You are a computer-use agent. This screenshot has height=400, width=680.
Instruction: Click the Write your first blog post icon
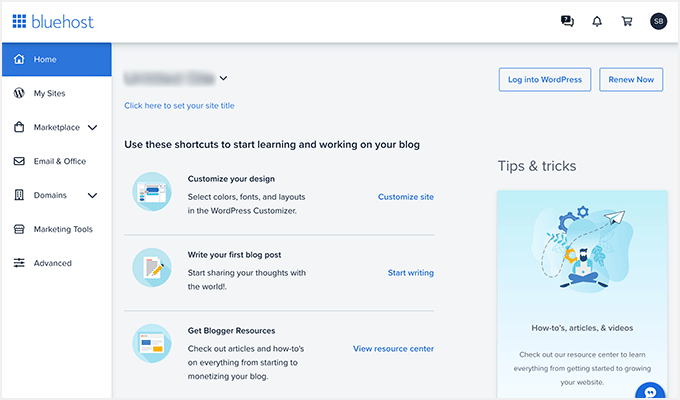point(152,268)
